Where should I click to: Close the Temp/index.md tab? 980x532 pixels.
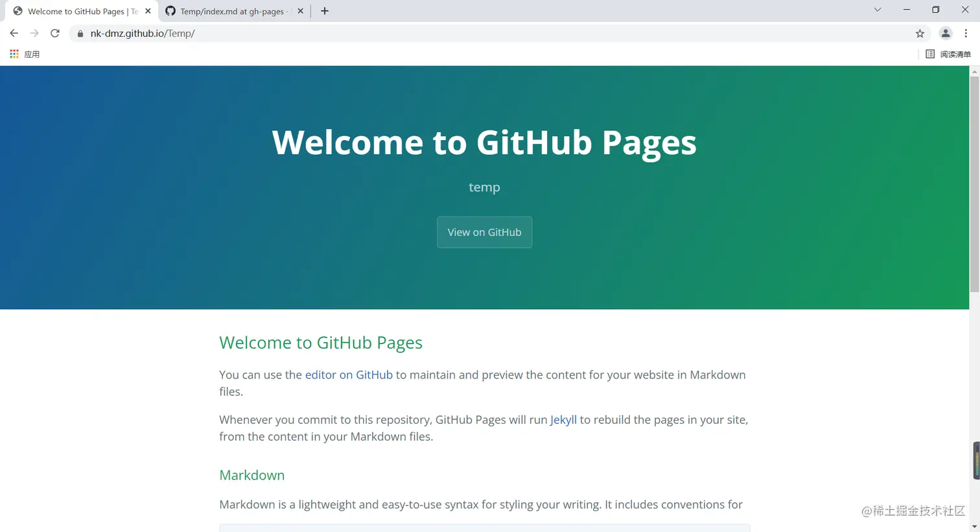[300, 11]
